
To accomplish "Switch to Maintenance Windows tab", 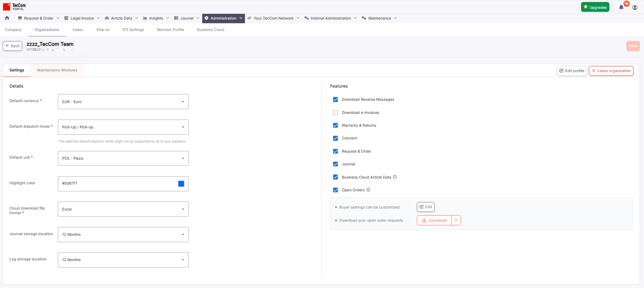I will [57, 70].
